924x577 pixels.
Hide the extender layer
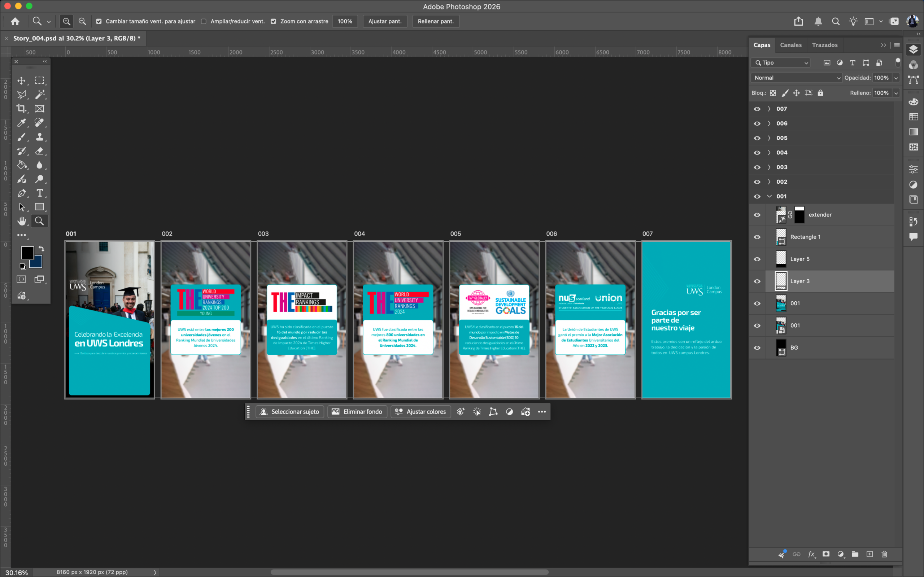757,215
